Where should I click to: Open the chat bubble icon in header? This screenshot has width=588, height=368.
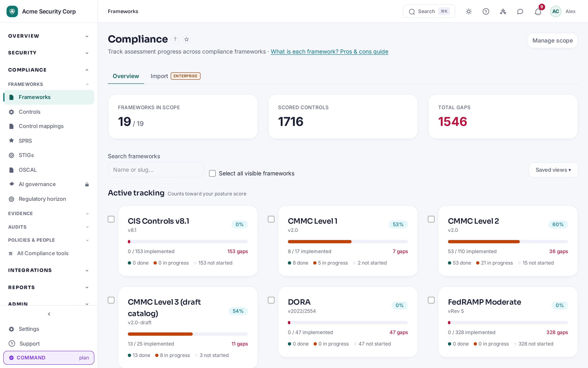[520, 11]
